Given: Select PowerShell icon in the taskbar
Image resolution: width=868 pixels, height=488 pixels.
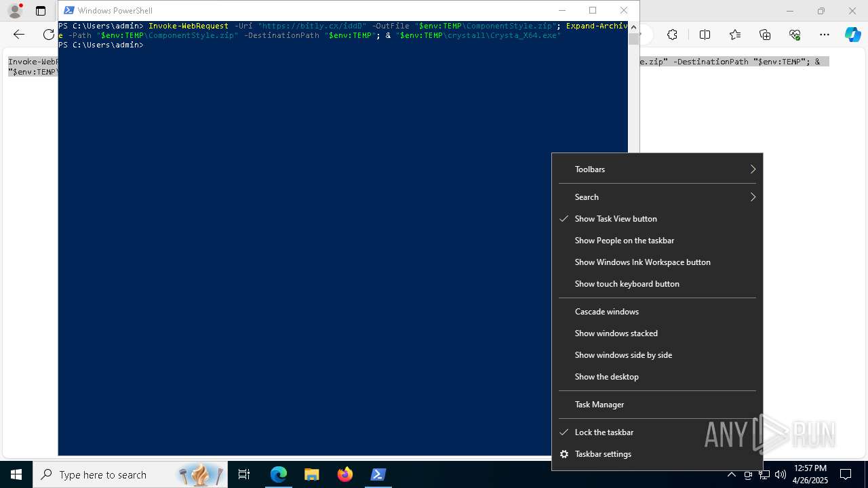Looking at the screenshot, I should [x=378, y=474].
